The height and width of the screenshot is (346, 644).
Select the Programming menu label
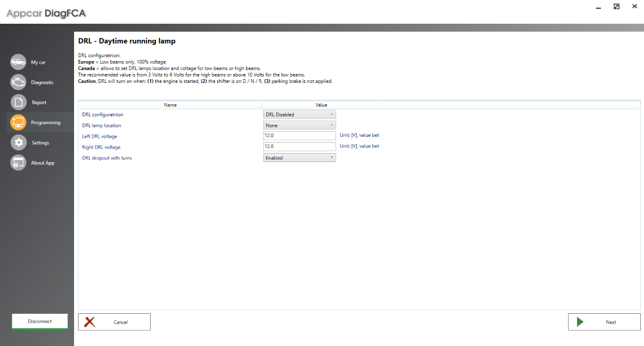[x=46, y=123]
